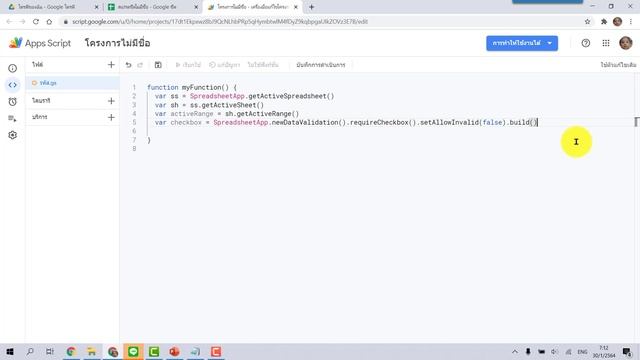
Task: Open File Explorer from taskbar
Action: (x=91, y=351)
